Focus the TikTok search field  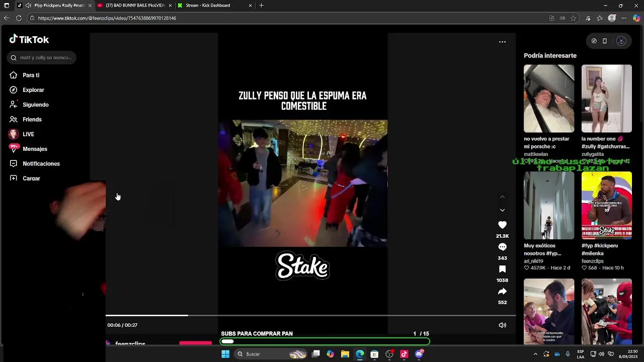pyautogui.click(x=42, y=57)
